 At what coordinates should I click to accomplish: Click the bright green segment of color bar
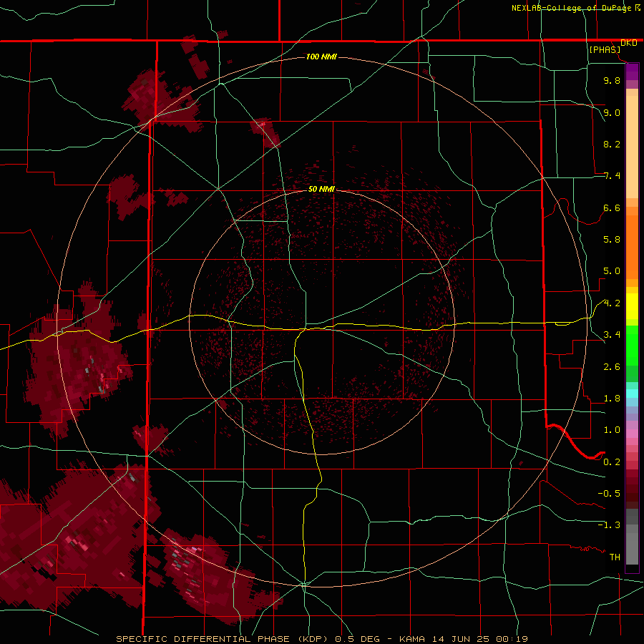tap(632, 344)
